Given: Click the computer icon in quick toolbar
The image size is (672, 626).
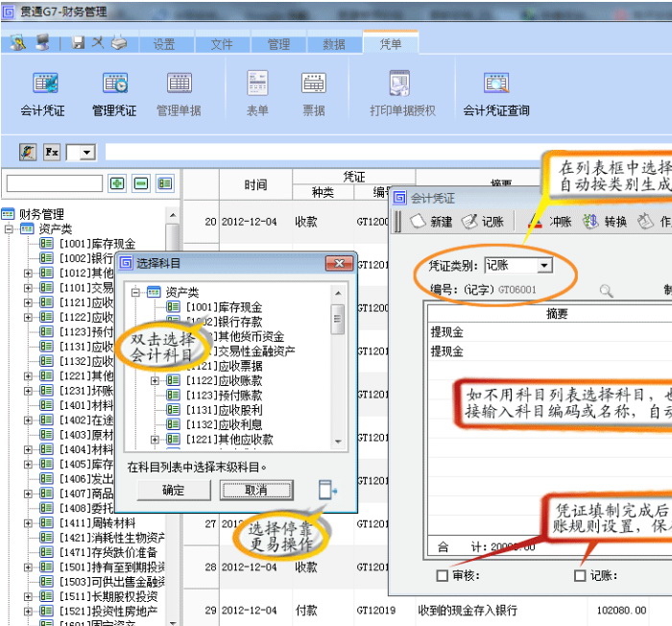Looking at the screenshot, I should point(42,42).
